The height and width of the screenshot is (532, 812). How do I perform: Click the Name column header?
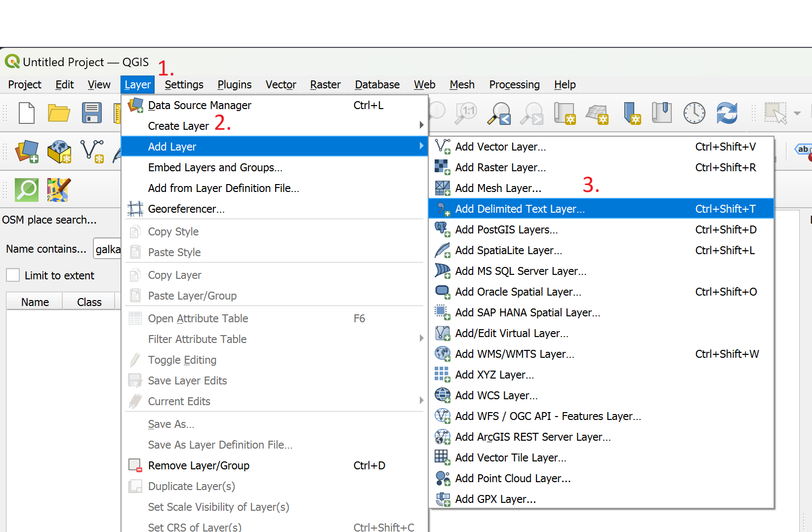(x=35, y=302)
